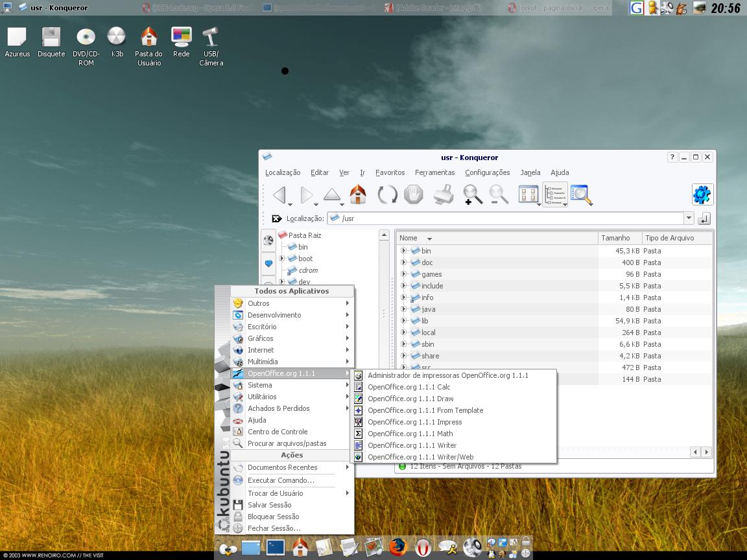Open the Localização menu

tap(283, 172)
